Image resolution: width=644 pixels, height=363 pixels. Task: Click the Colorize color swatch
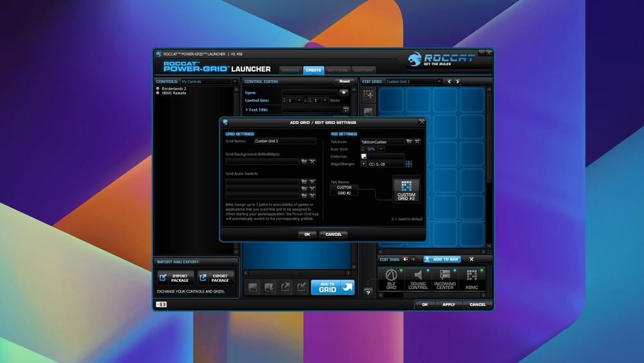pos(364,157)
